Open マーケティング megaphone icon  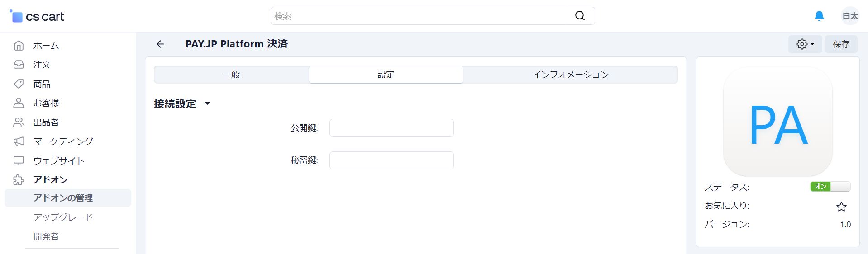click(19, 141)
